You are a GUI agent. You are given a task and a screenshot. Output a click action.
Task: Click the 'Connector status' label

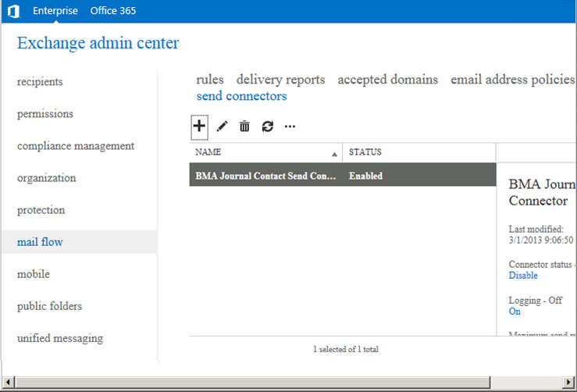pyautogui.click(x=540, y=264)
